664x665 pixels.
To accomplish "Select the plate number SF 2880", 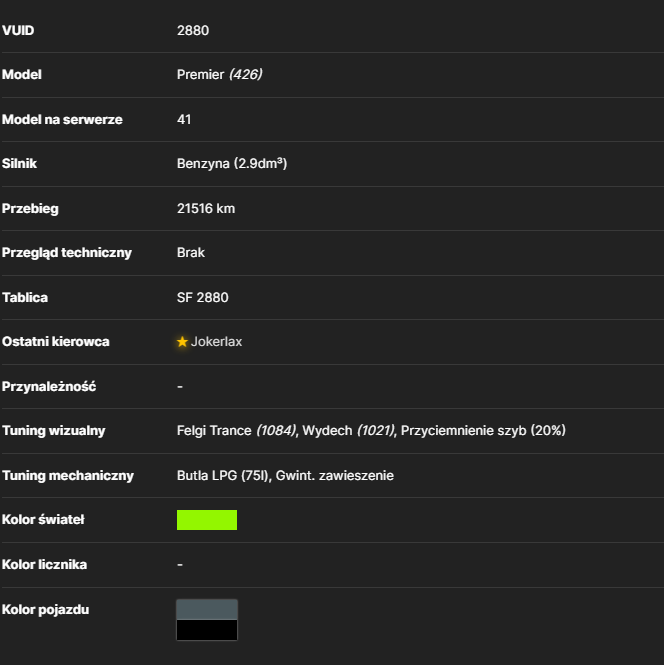I will (203, 298).
